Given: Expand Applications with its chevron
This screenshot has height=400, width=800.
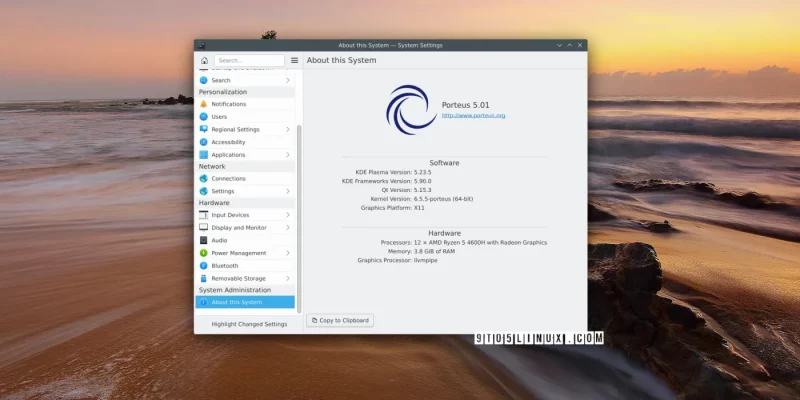Looking at the screenshot, I should pyautogui.click(x=288, y=155).
